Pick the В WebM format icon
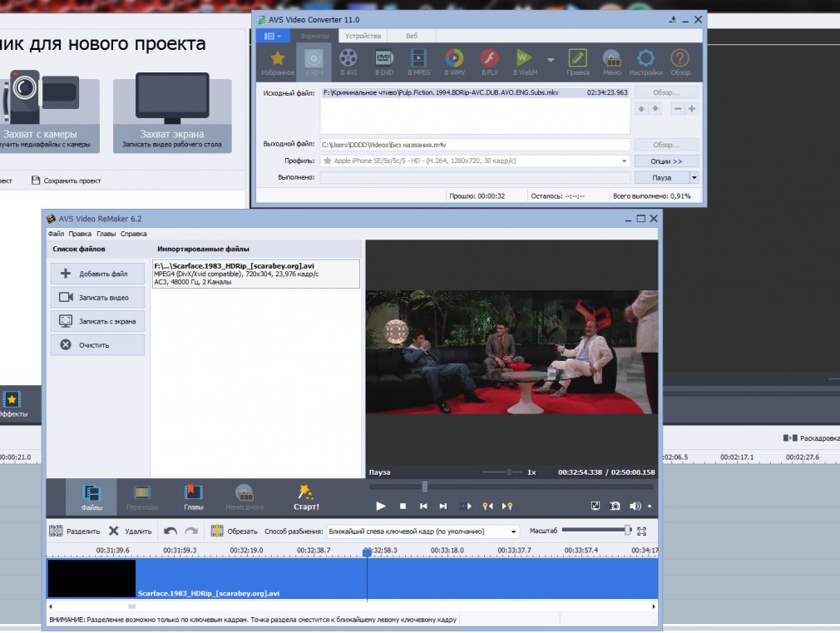Screen dimensions: 840x633 point(525,62)
